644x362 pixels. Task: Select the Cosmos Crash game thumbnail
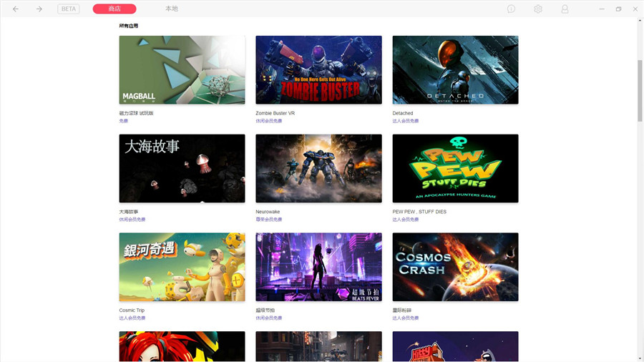coord(455,267)
